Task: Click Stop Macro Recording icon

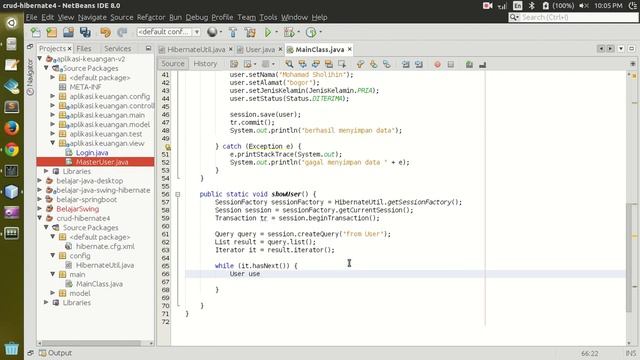Action: 451,64
